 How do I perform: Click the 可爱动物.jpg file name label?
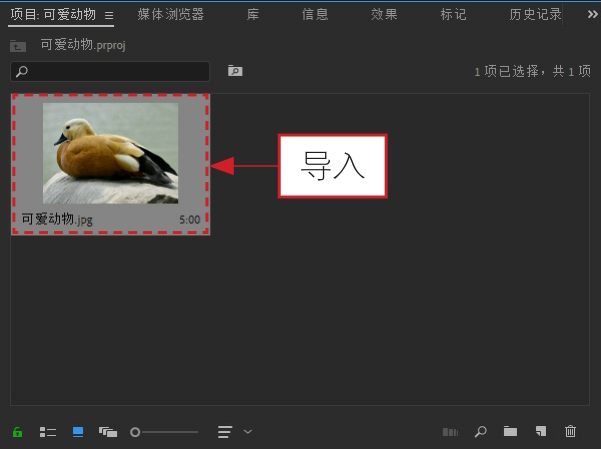pos(57,219)
